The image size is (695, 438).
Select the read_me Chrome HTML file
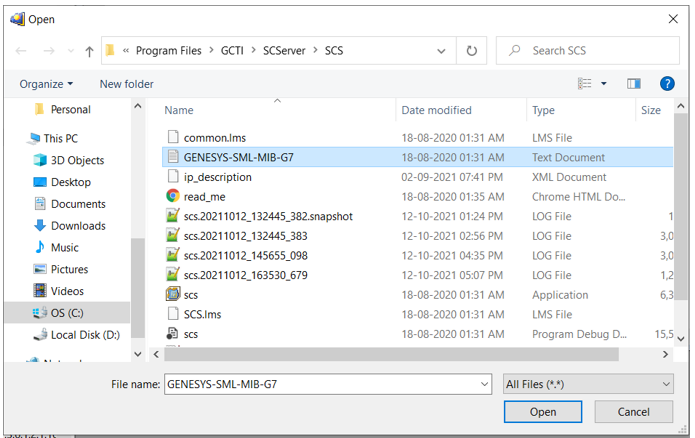click(x=204, y=197)
